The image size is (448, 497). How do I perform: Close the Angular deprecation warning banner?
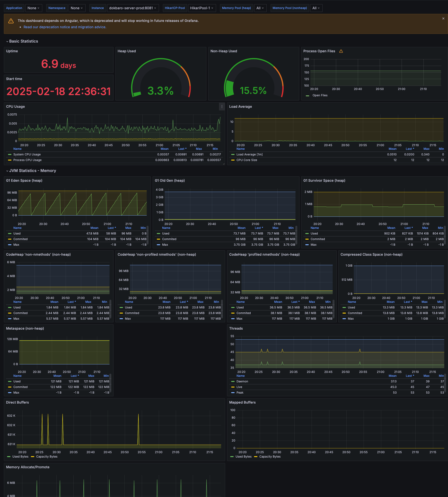tap(443, 18)
